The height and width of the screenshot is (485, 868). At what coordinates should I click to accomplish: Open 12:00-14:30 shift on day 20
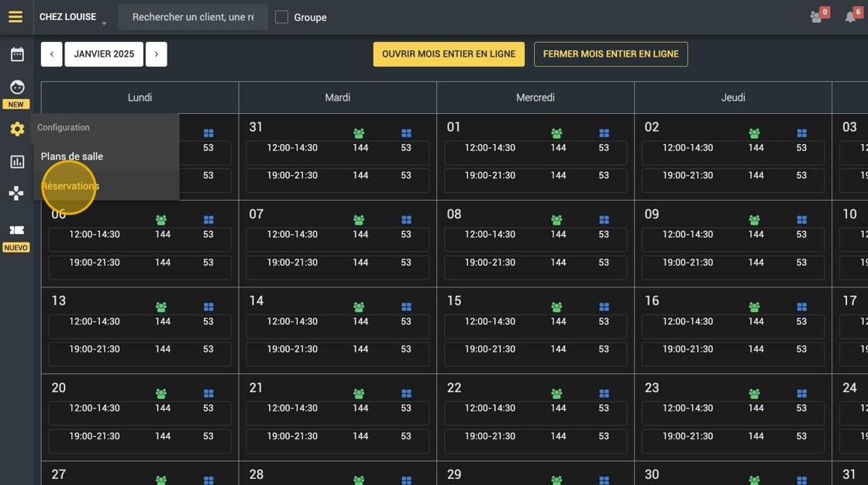(139, 413)
